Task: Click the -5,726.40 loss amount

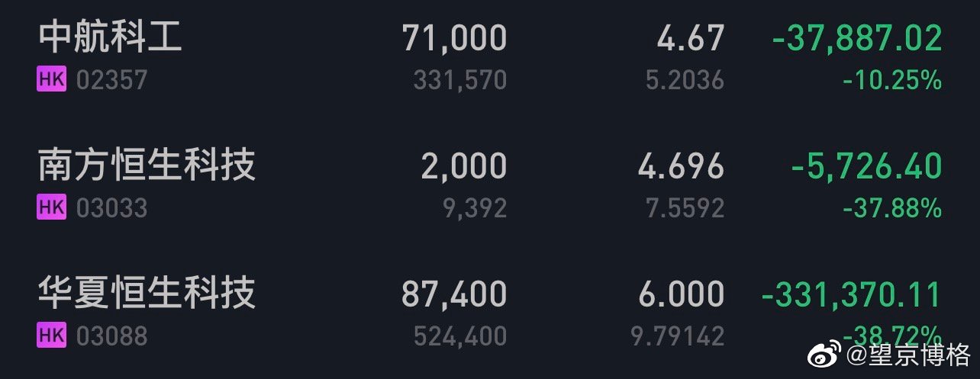Action: 867,166
